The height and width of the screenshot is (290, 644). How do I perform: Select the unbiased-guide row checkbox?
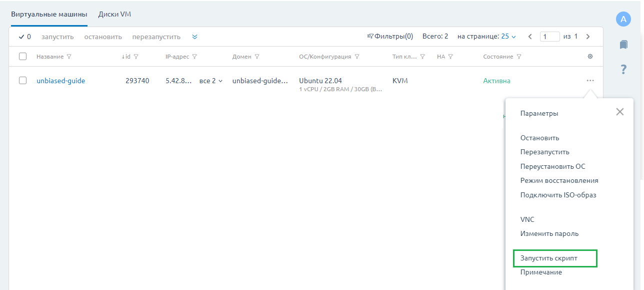click(x=22, y=81)
